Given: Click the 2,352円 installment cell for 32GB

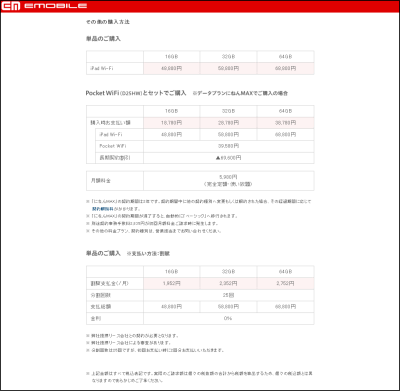Looking at the screenshot, I should coord(229,283).
